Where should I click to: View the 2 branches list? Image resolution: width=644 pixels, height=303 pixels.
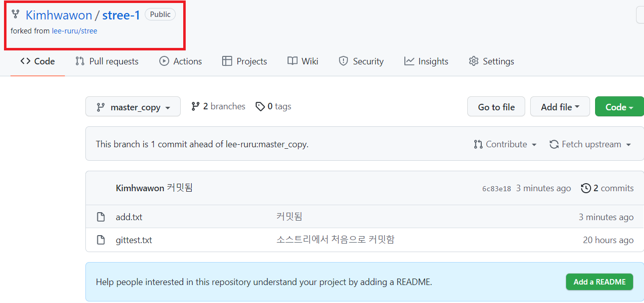pos(218,106)
